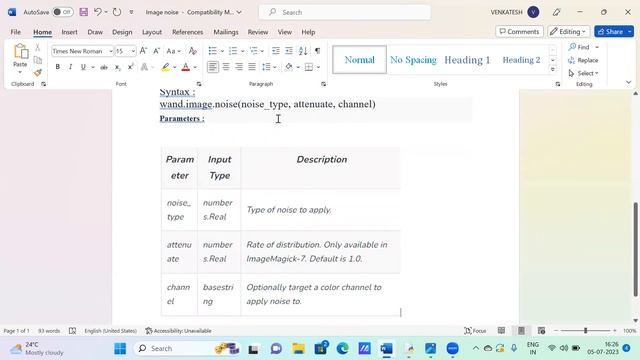Viewport: 640px width, 360px height.
Task: Open the File menu
Action: coord(16,32)
